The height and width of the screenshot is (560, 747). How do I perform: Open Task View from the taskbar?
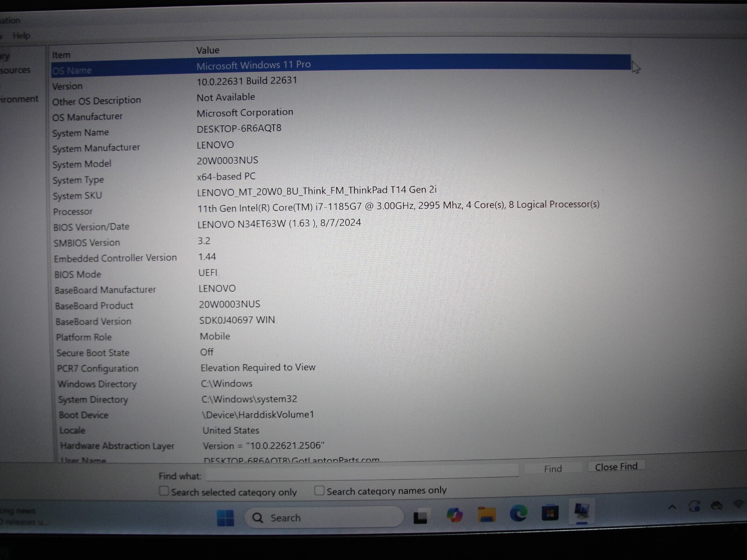tap(420, 517)
